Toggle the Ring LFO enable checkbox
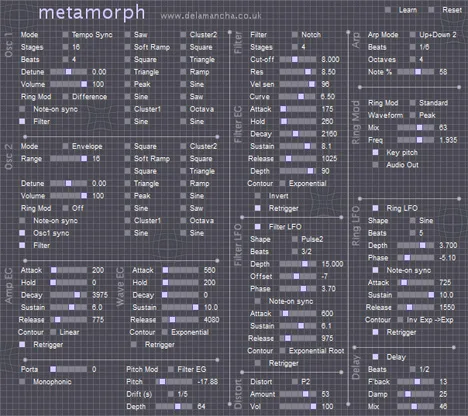This screenshot has height=416, width=468. [375, 208]
